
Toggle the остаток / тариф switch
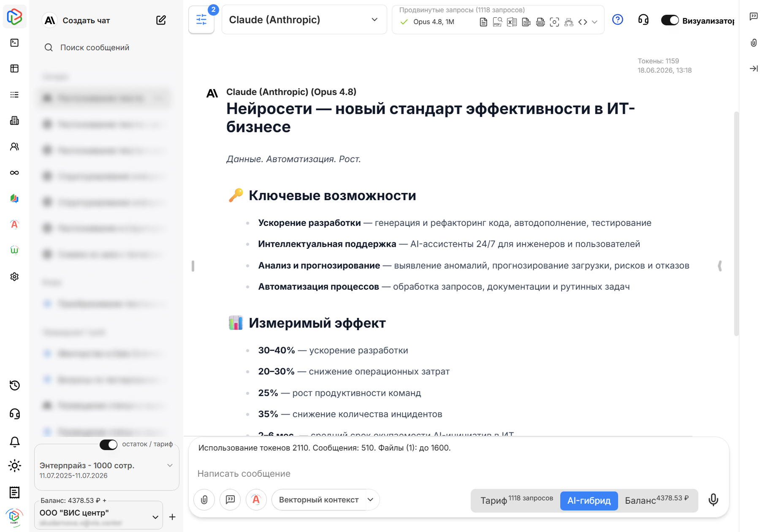(x=109, y=445)
